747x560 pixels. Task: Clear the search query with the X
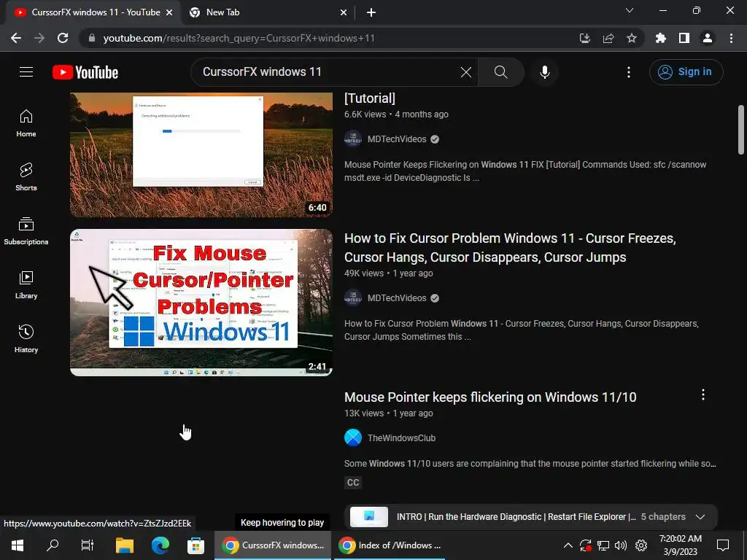click(x=466, y=72)
